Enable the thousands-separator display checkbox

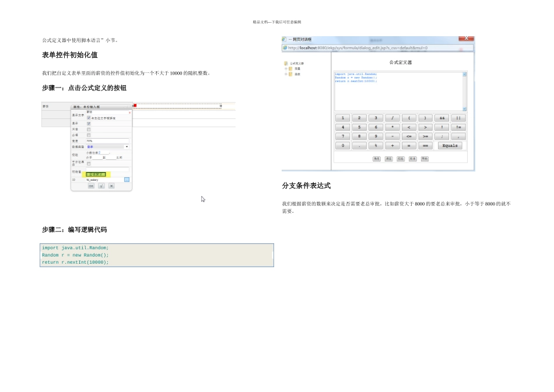tap(89, 164)
